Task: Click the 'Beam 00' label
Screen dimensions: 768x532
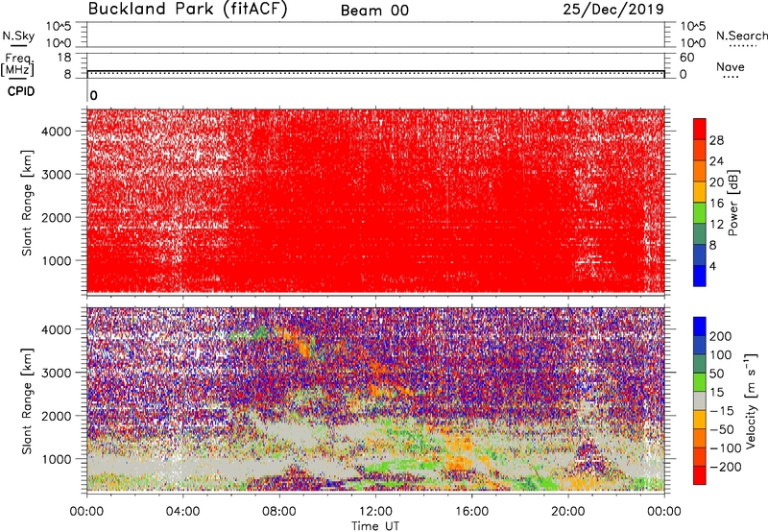Action: 374,11
